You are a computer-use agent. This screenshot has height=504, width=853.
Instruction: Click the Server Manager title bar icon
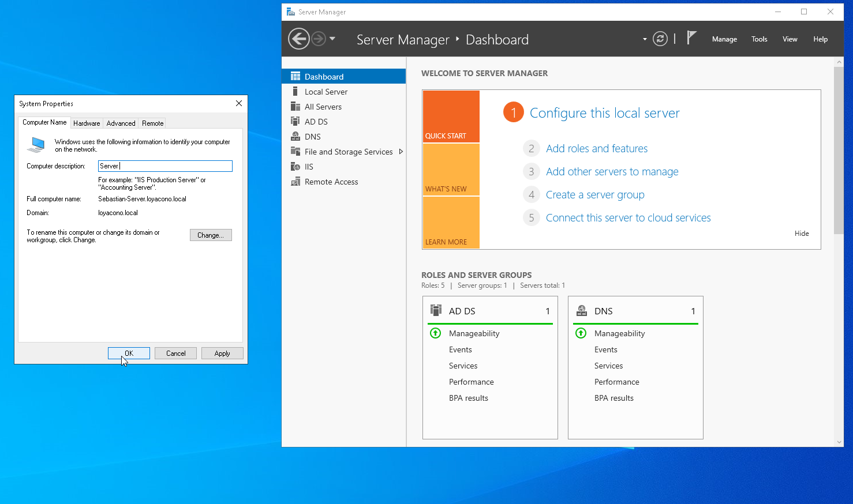[291, 12]
